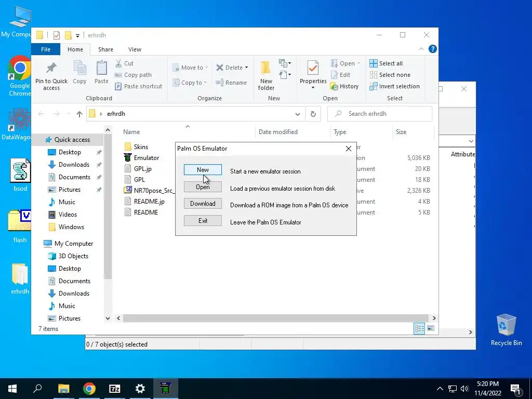Viewport: 532px width, 399px height.
Task: Open pinned Pictures under Quick access
Action: click(x=69, y=190)
